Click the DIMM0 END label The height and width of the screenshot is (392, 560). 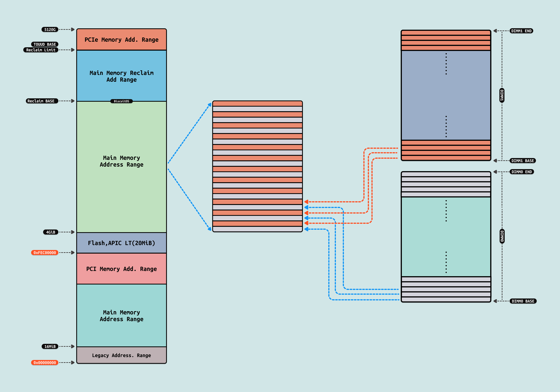tap(522, 172)
